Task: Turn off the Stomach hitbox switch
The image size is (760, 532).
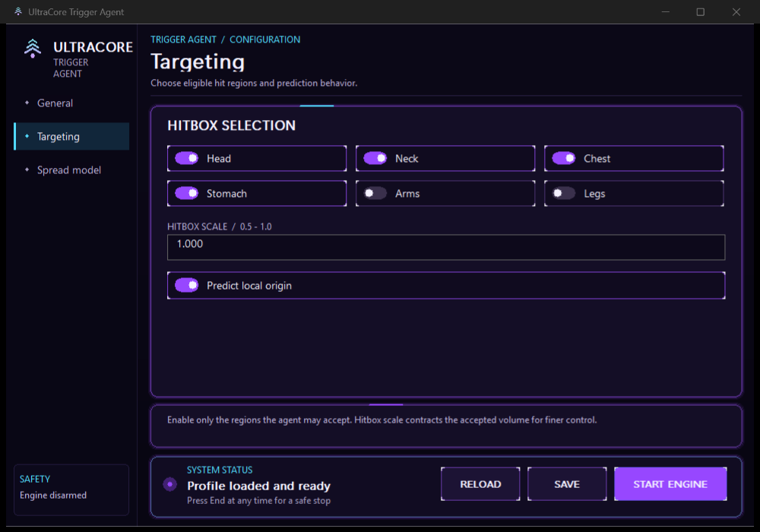Action: tap(187, 193)
